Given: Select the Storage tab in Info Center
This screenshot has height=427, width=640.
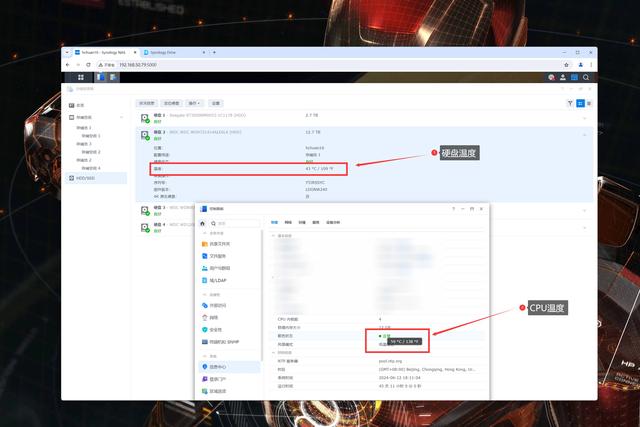Looking at the screenshot, I should 302,222.
